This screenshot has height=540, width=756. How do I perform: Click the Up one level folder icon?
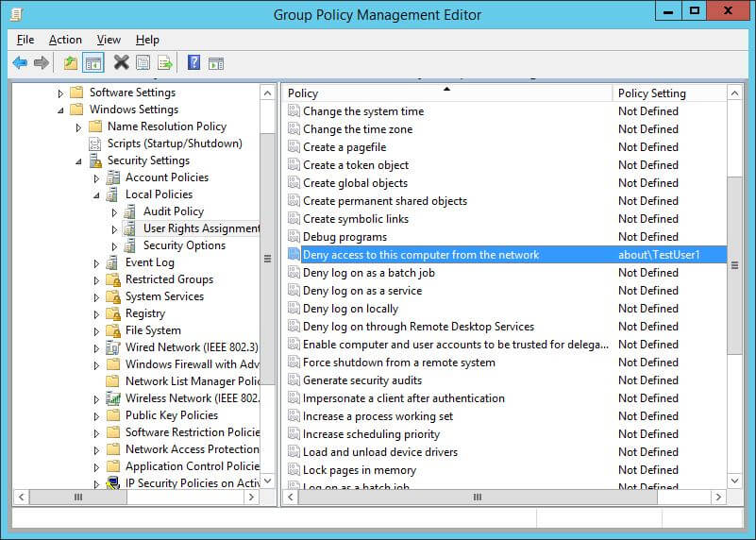[71, 62]
